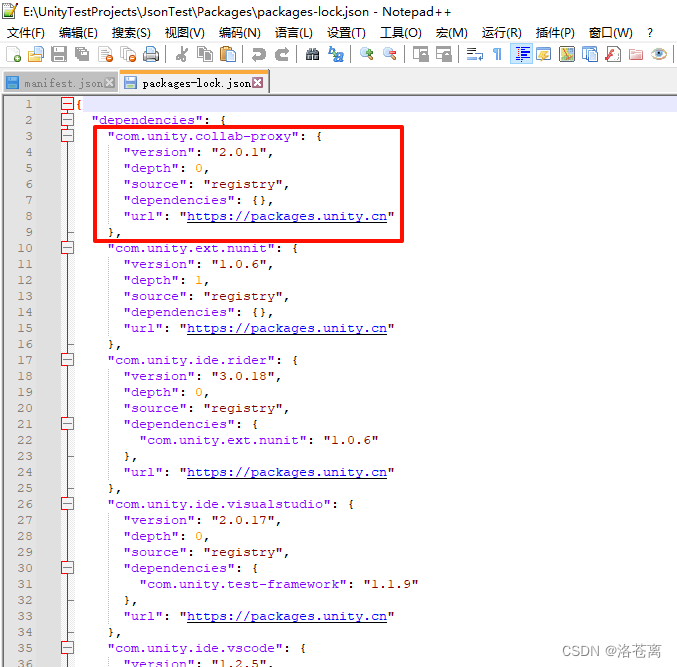Copy the selection with the Copy icon
Image resolution: width=677 pixels, height=667 pixels.
[x=205, y=54]
